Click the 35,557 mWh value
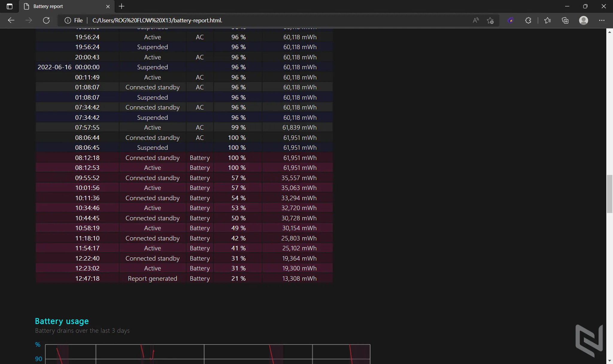 click(x=299, y=178)
